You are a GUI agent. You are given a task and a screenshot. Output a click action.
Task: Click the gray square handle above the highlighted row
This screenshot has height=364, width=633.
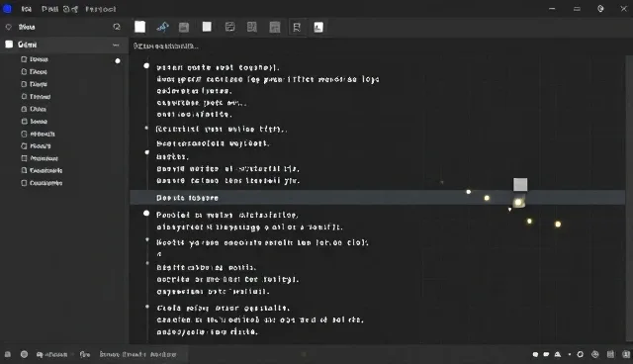point(520,185)
